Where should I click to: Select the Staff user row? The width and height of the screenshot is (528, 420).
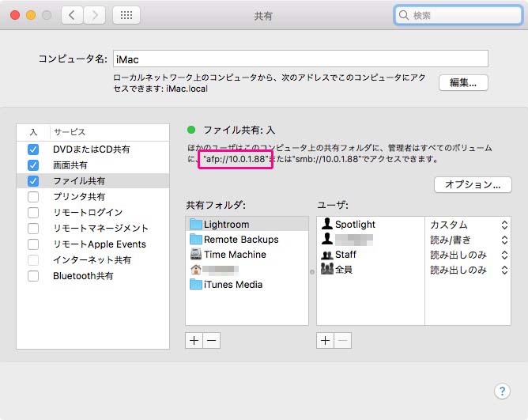(371, 255)
